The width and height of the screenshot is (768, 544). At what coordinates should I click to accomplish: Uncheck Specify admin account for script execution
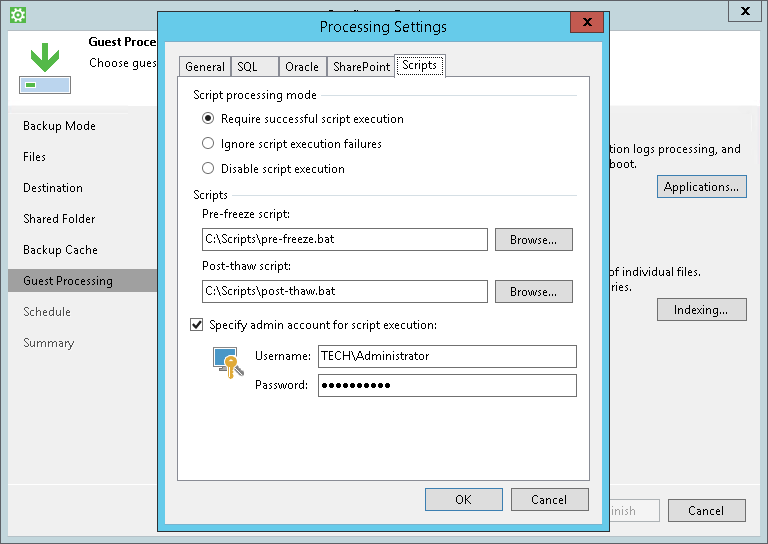[197, 325]
